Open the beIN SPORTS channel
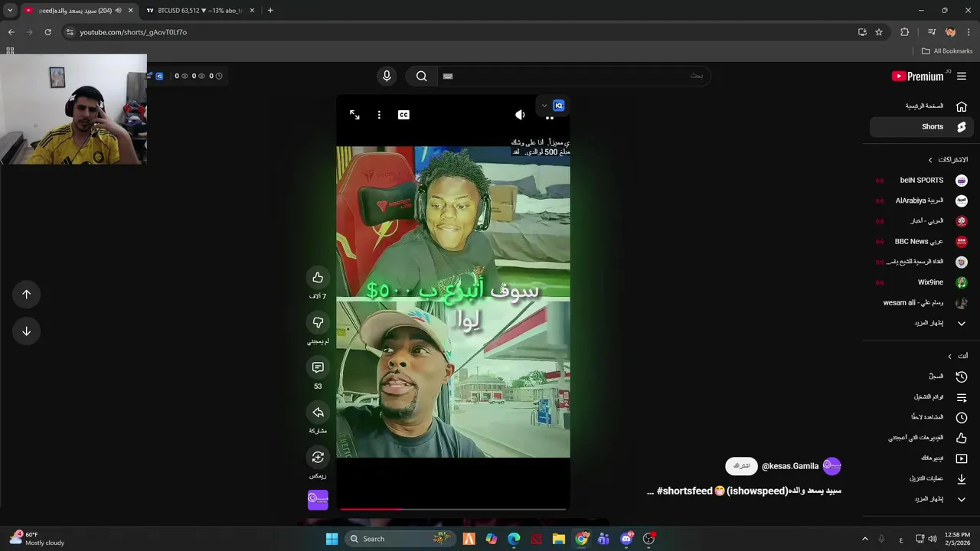Screen dimensions: 980x551 click(x=921, y=181)
